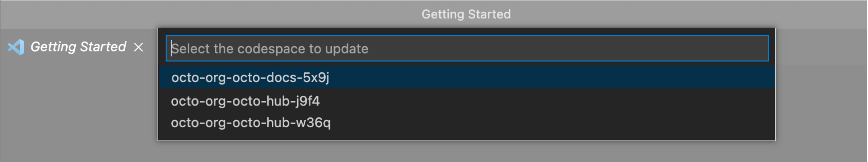Image resolution: width=868 pixels, height=162 pixels.
Task: Activate the italic Getting Started tab label
Action: point(78,47)
